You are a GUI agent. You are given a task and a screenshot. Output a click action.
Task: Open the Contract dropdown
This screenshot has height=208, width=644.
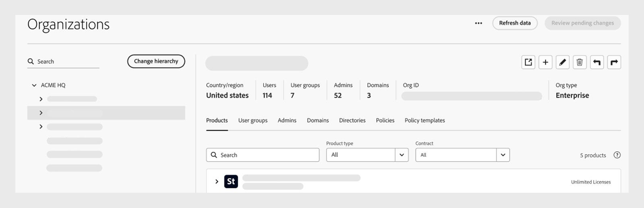(x=462, y=155)
